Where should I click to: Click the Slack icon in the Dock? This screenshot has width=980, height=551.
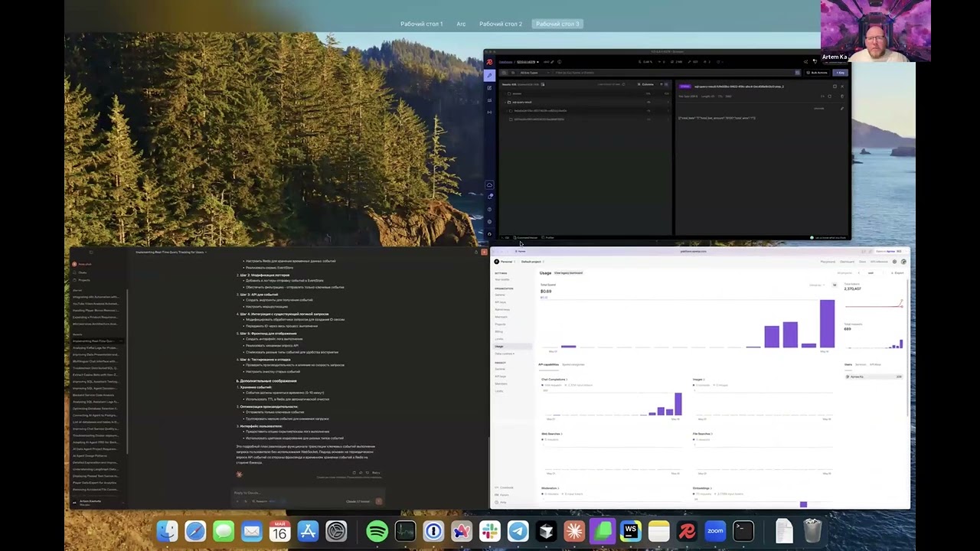[x=490, y=531]
